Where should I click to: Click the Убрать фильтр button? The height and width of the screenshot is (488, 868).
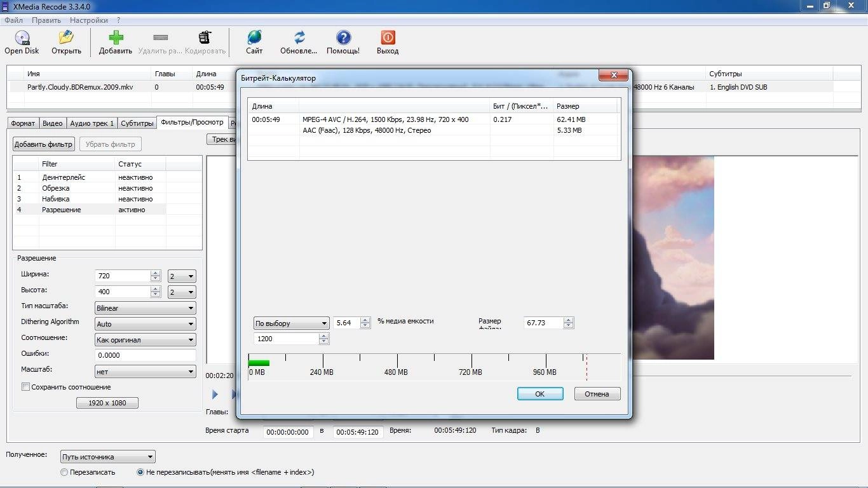pos(110,144)
